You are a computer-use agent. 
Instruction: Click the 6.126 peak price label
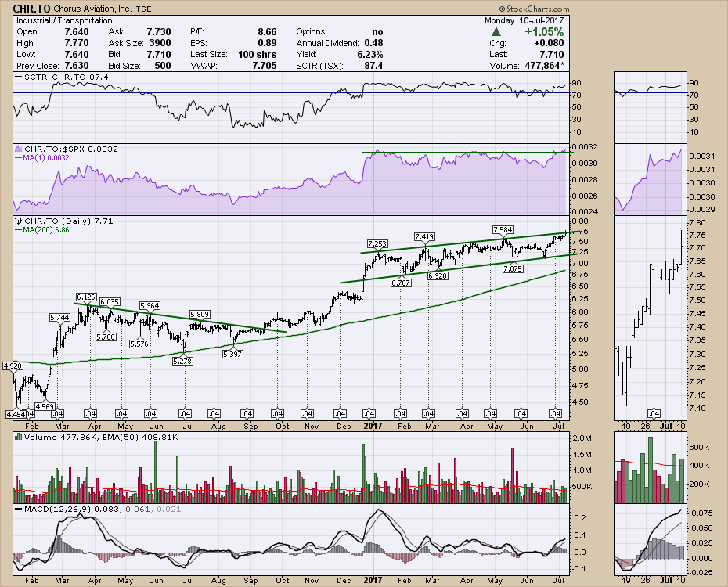86,297
